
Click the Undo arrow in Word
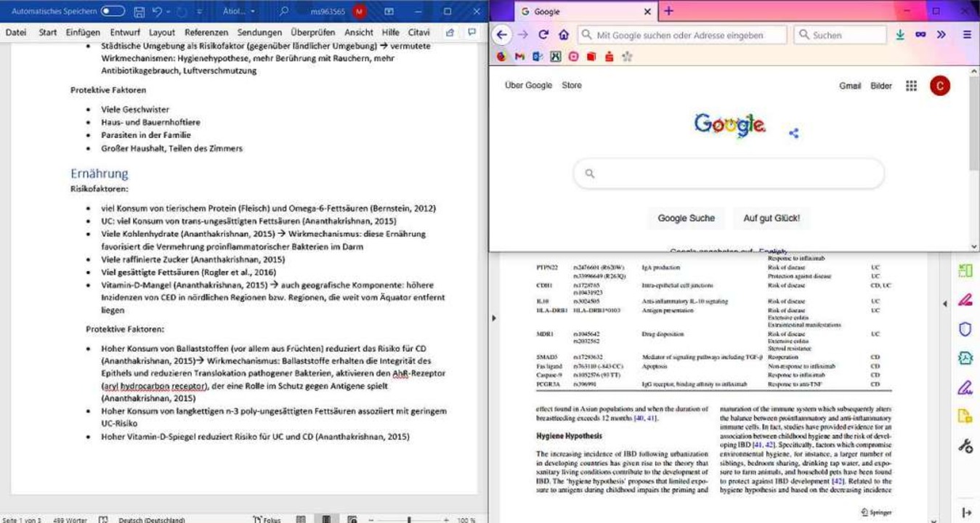[x=158, y=12]
